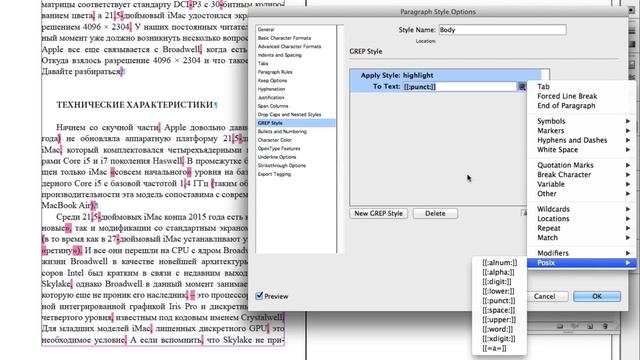
Task: Expand the Wildcards submenu
Action: pos(582,209)
